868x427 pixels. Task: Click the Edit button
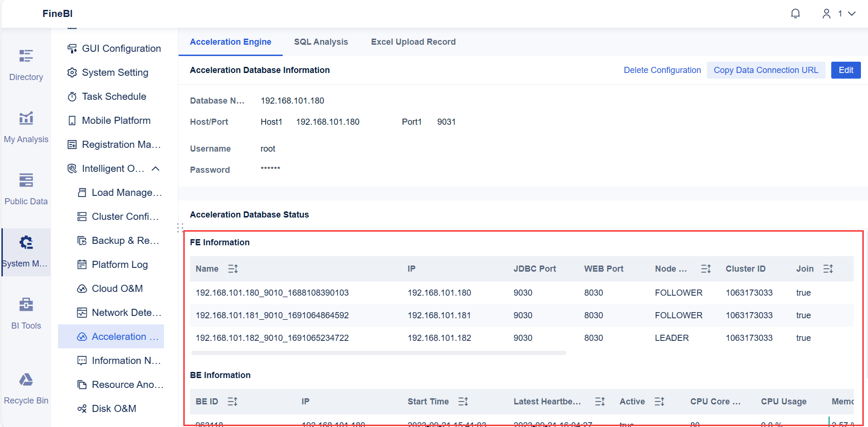[x=846, y=70]
